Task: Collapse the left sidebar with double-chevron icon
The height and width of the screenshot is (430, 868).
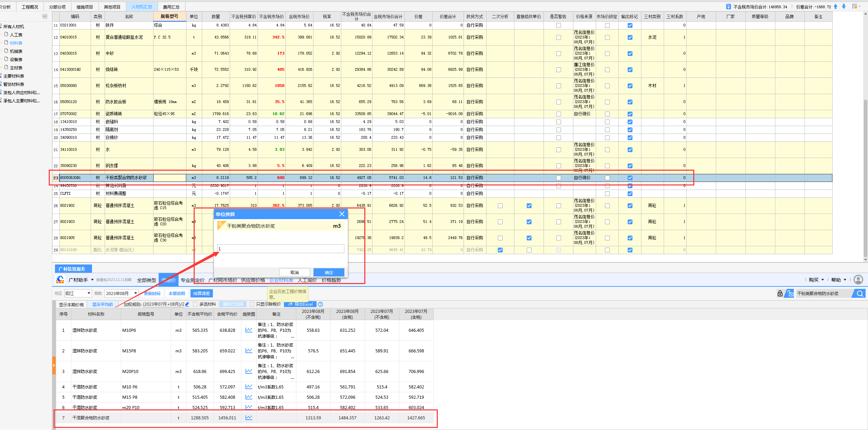Action: click(45, 16)
